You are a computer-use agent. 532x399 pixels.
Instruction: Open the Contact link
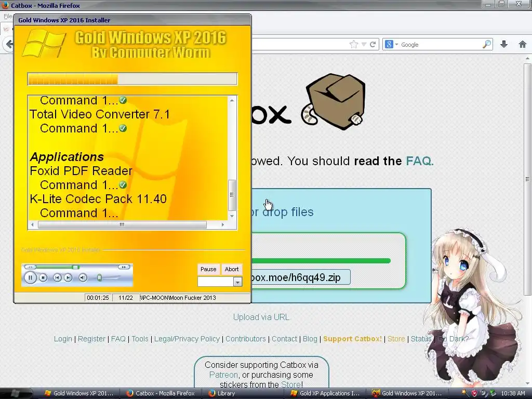tap(284, 339)
